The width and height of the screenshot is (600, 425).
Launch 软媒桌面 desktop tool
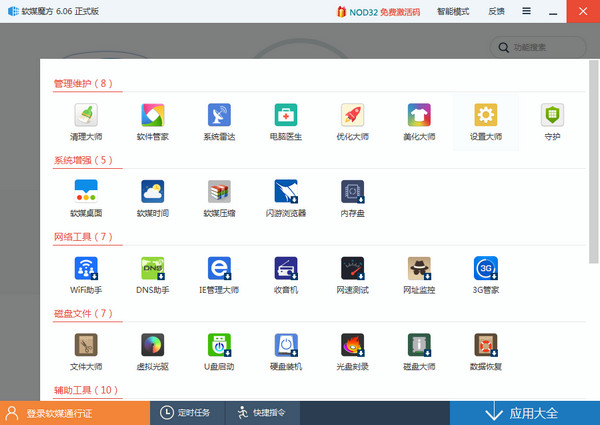point(86,199)
